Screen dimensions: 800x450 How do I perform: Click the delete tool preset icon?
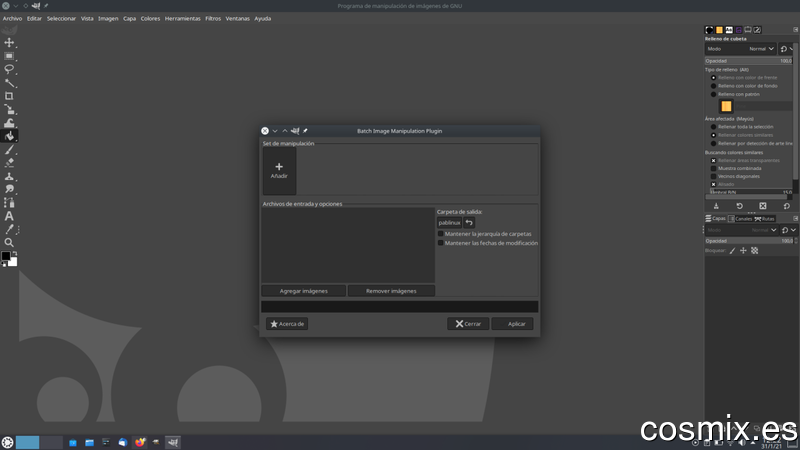pos(763,206)
